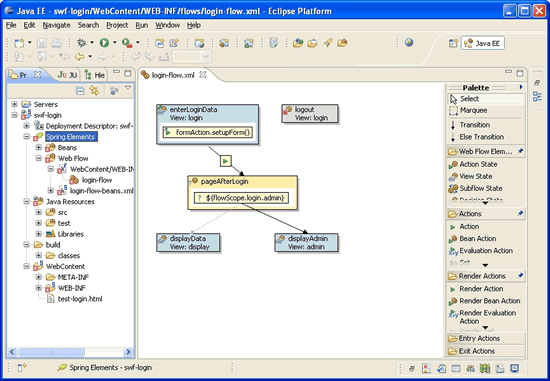The width and height of the screenshot is (550, 381).
Task: Select the Render Action palette entry
Action: pyautogui.click(x=476, y=289)
